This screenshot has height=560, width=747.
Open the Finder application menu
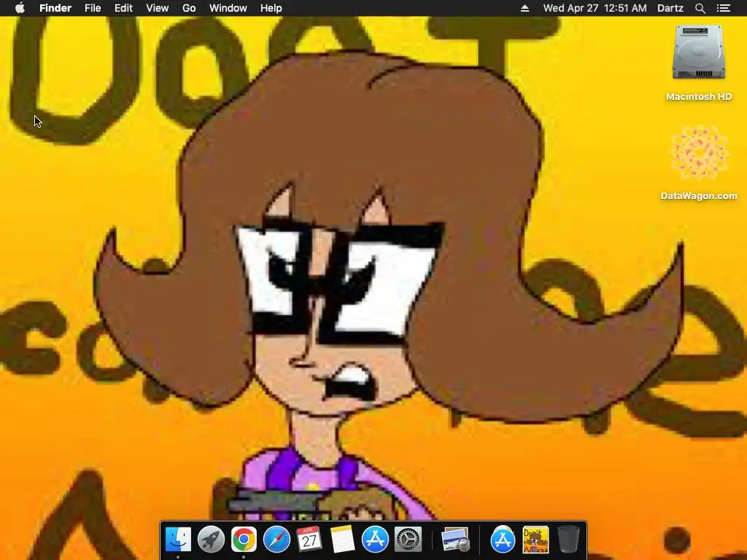(55, 8)
